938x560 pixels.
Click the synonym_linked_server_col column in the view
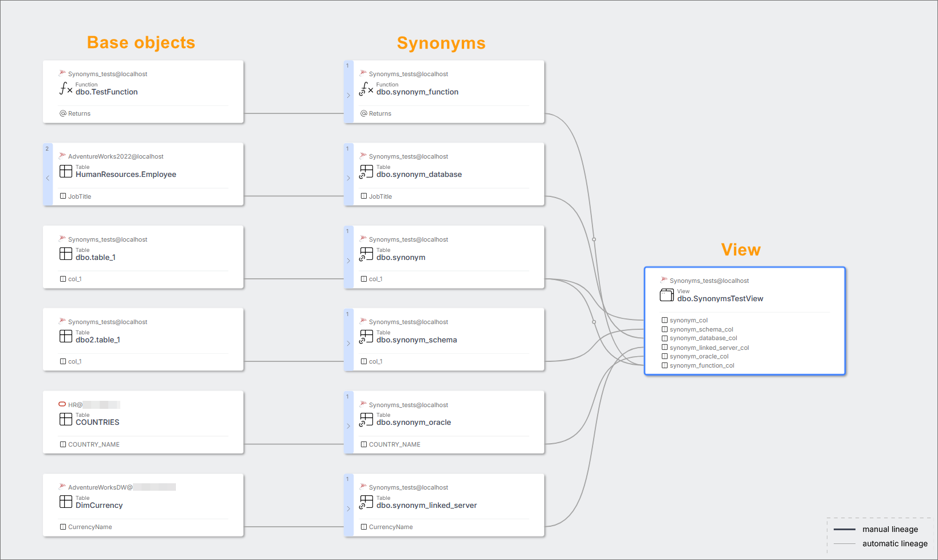pyautogui.click(x=709, y=348)
